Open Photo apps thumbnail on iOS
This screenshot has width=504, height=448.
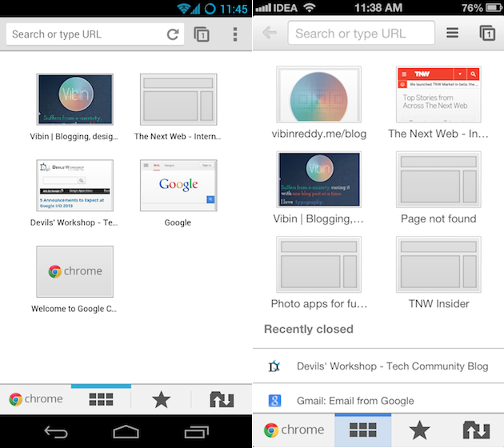319,265
